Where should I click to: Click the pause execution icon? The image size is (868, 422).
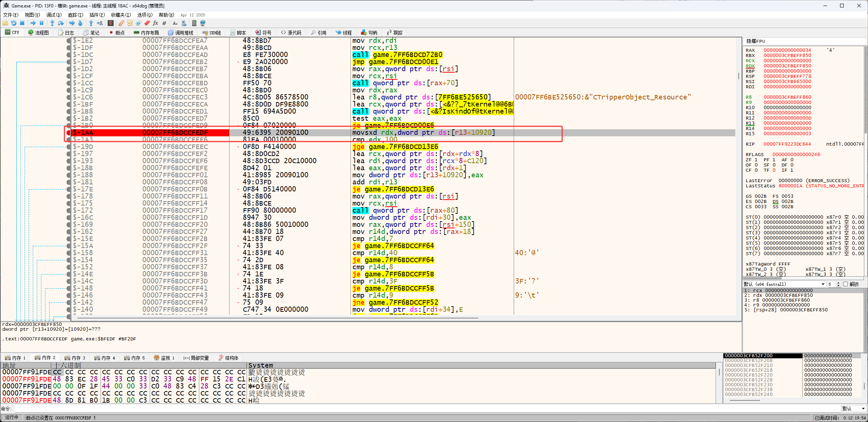point(41,23)
